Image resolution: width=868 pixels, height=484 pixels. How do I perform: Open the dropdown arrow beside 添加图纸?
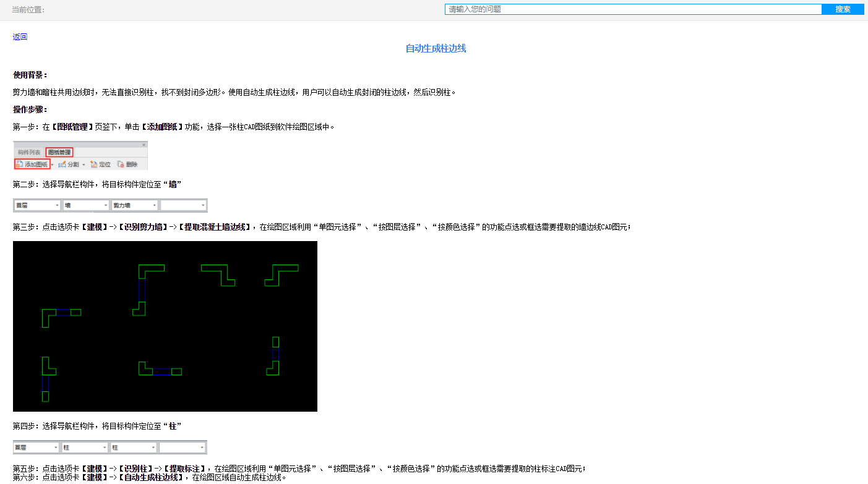tap(53, 164)
